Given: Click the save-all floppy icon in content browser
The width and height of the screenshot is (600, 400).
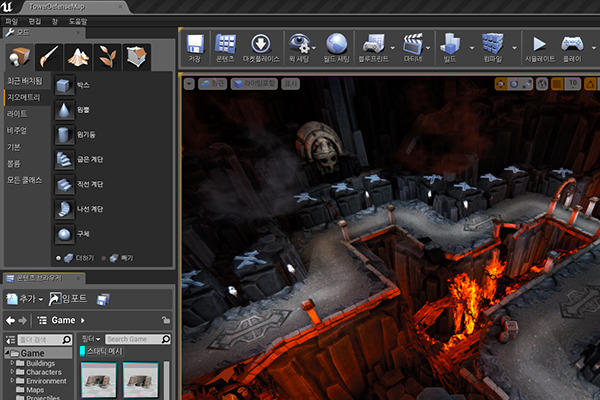Looking at the screenshot, I should click(103, 299).
